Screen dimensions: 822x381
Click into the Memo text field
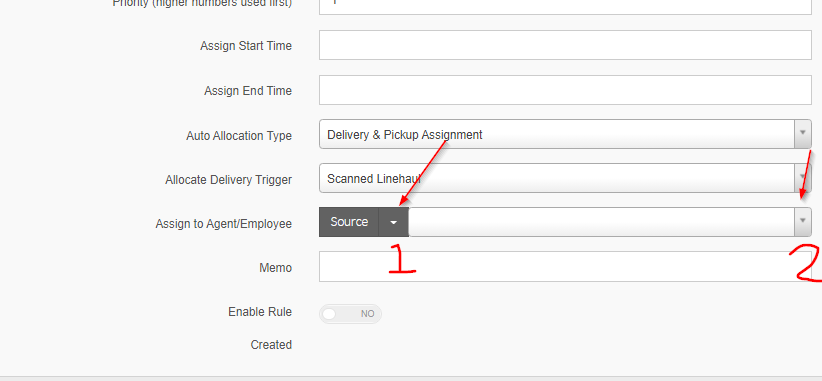pyautogui.click(x=565, y=266)
